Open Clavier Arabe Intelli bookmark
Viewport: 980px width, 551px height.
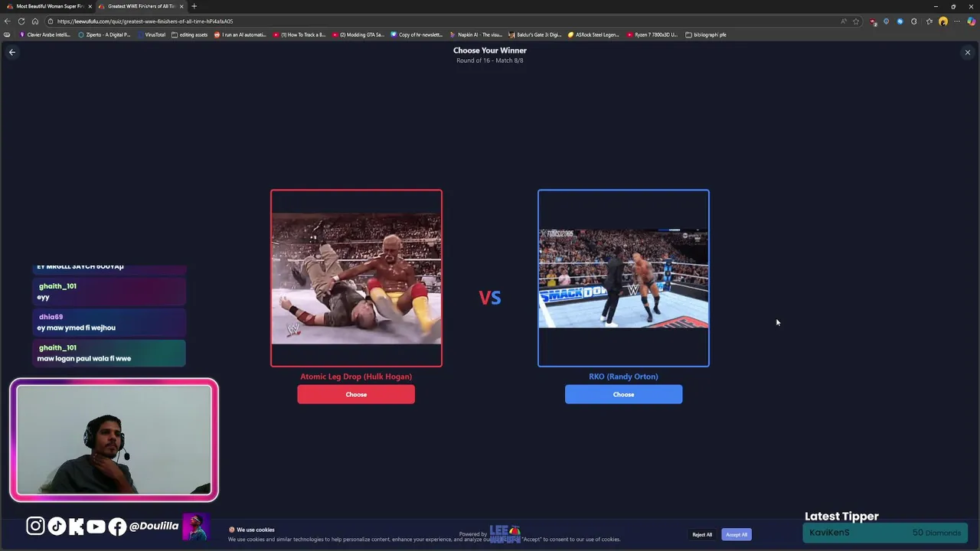[45, 34]
